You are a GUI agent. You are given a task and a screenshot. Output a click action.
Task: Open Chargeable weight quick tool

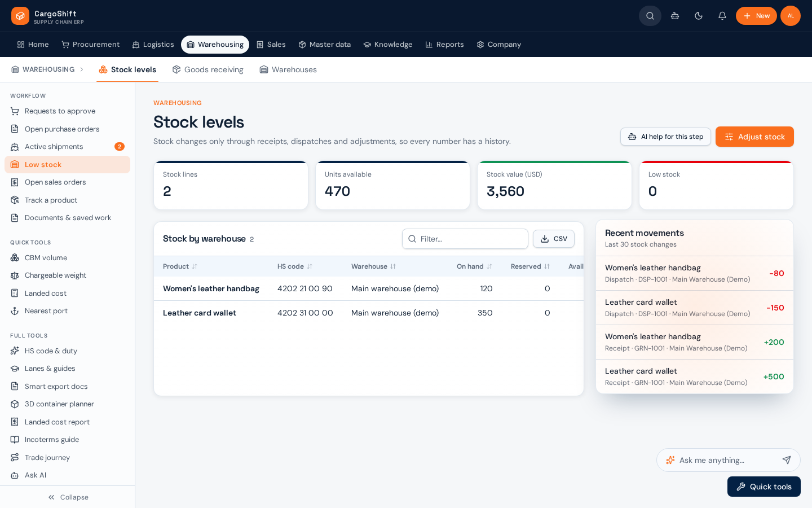[68, 275]
